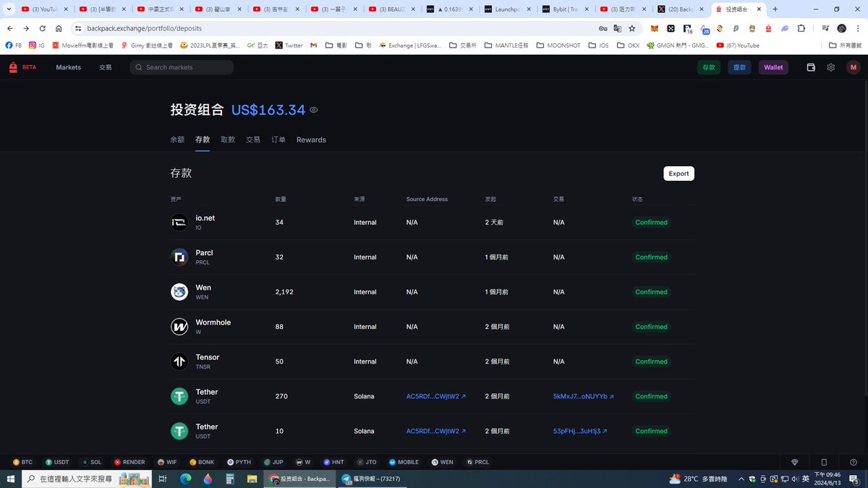The image size is (868, 488).
Task: Open the 所有書籤 all bookmarks folder
Action: [844, 45]
